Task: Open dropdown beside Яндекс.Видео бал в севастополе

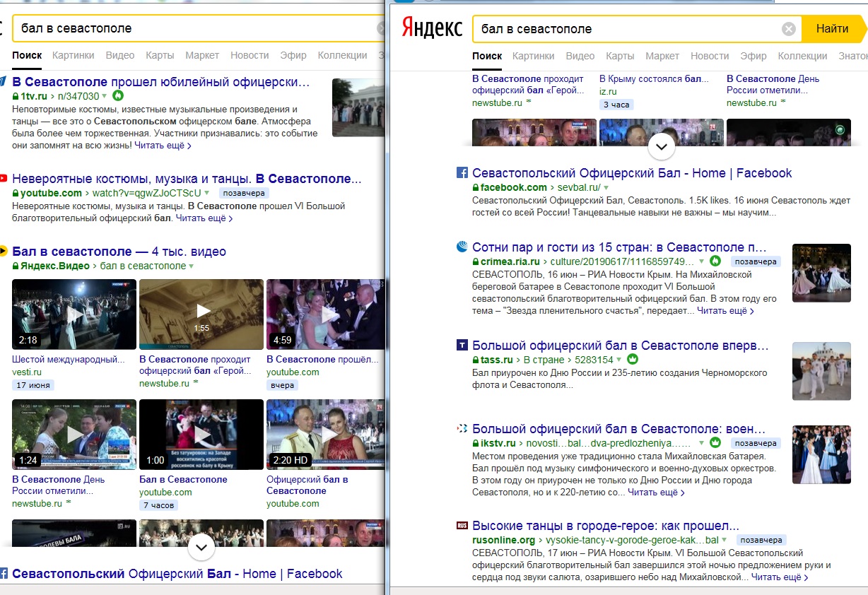Action: [191, 266]
